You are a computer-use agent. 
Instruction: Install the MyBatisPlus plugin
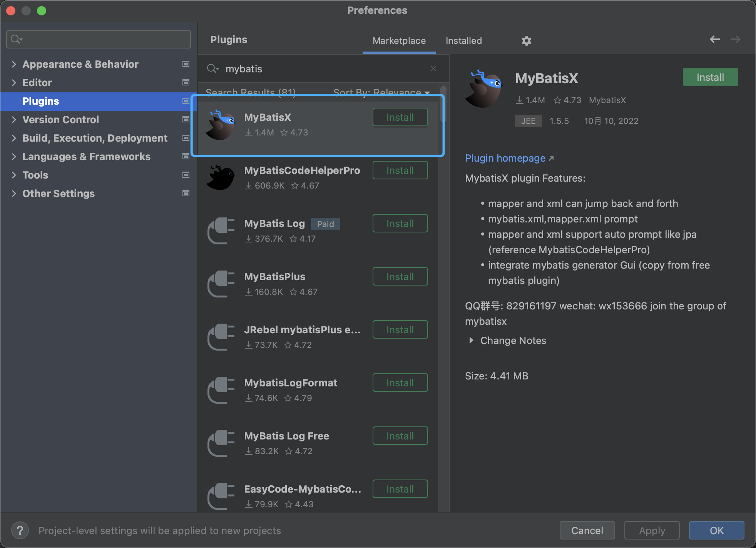pyautogui.click(x=400, y=276)
